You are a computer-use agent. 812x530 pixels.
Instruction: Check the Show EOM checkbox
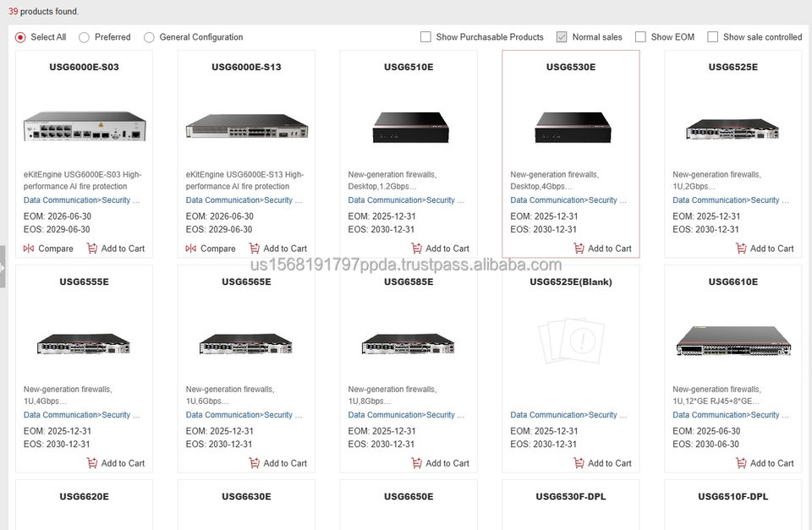[640, 37]
